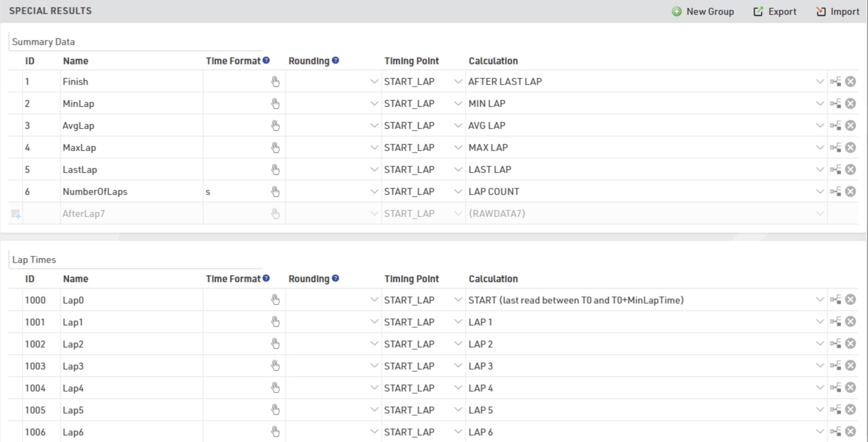The width and height of the screenshot is (868, 442).
Task: Expand Calculation dropdown for LastLap
Action: (x=820, y=170)
